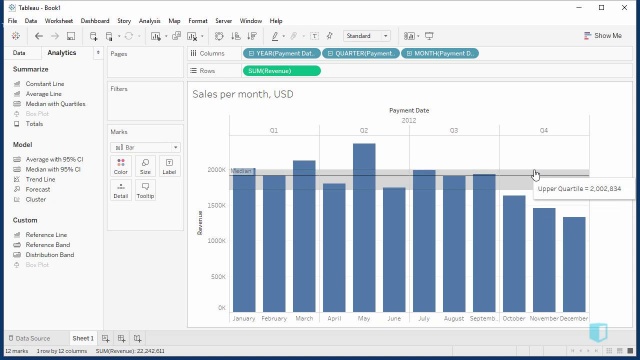This screenshot has width=640, height=360.
Task: Click the New worksheet toolbar icon
Action: [156, 36]
